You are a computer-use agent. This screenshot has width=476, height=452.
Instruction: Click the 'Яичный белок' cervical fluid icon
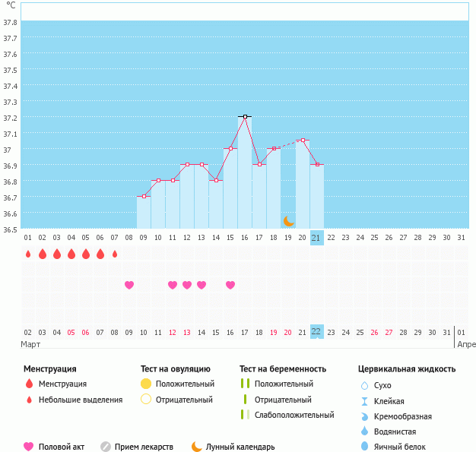point(363,447)
